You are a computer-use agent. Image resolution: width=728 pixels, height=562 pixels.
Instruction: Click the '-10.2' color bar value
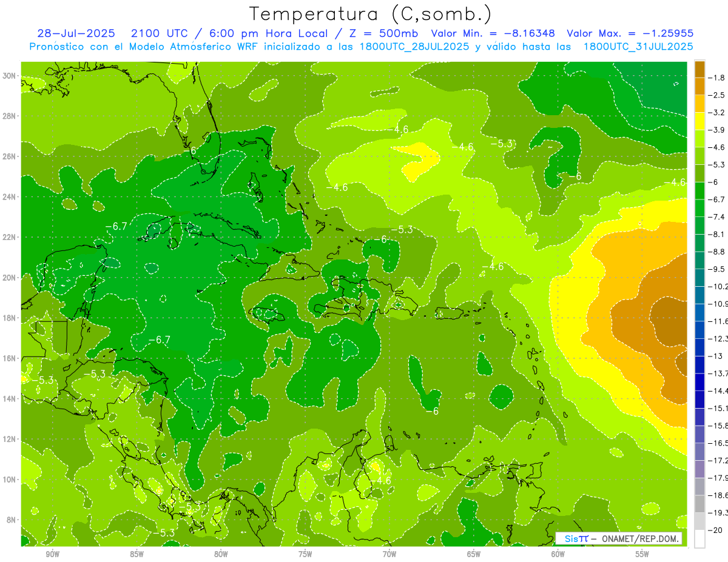coord(718,286)
